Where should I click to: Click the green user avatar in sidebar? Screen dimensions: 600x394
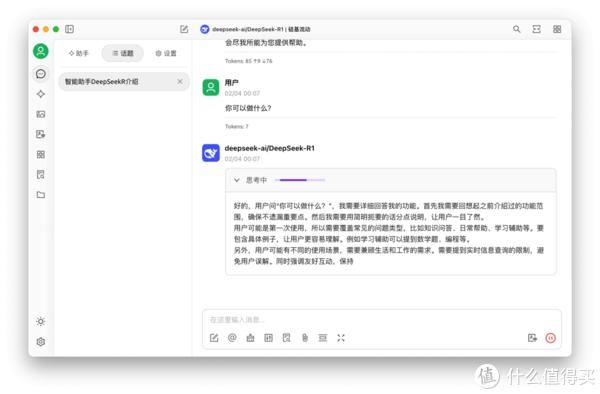[x=41, y=51]
